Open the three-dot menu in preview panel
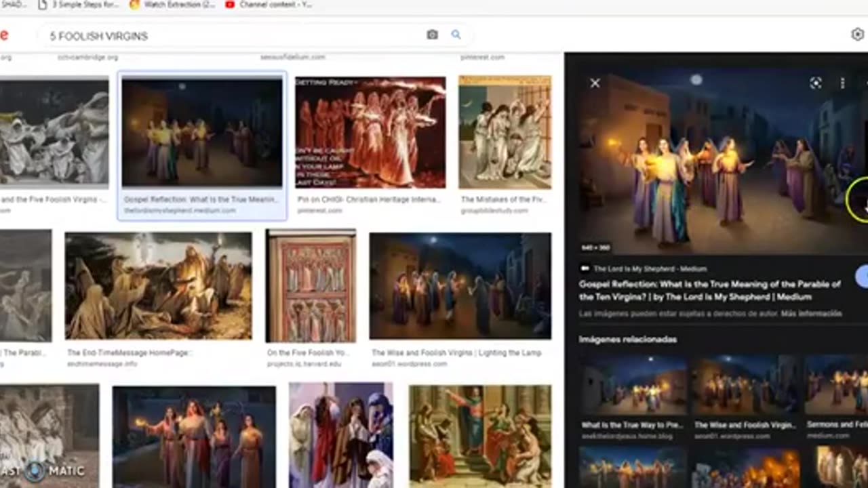868x488 pixels. click(x=842, y=83)
